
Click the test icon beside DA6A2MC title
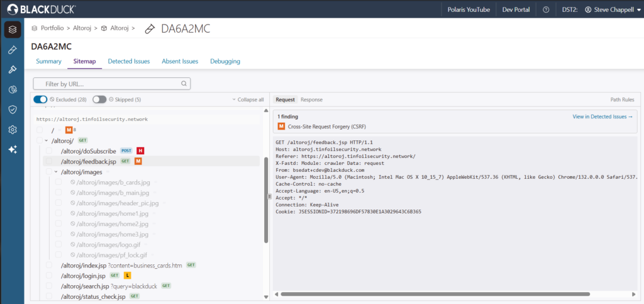tap(151, 28)
